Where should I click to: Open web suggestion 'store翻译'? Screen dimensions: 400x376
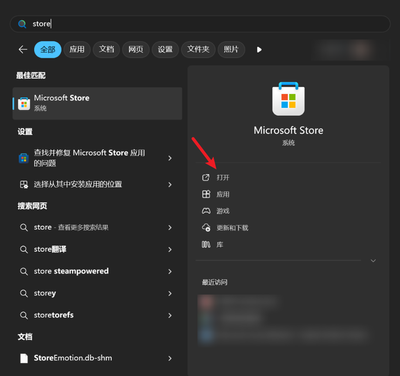(x=97, y=249)
